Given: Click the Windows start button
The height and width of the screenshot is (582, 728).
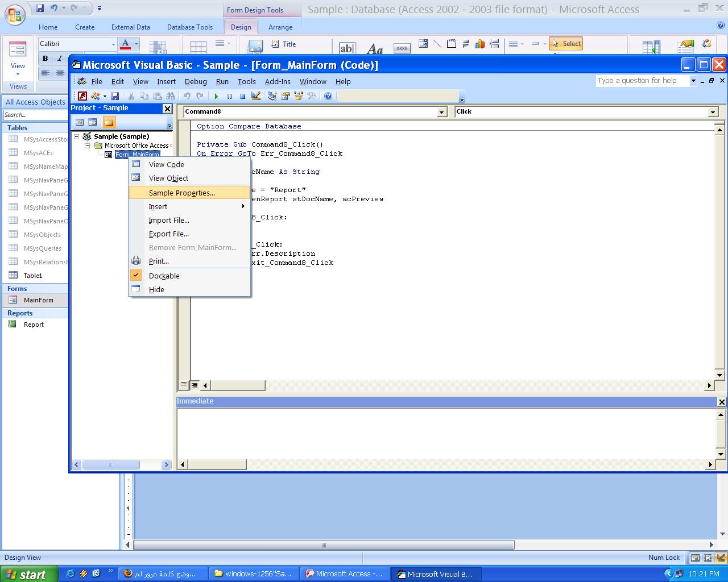Looking at the screenshot, I should (x=29, y=574).
